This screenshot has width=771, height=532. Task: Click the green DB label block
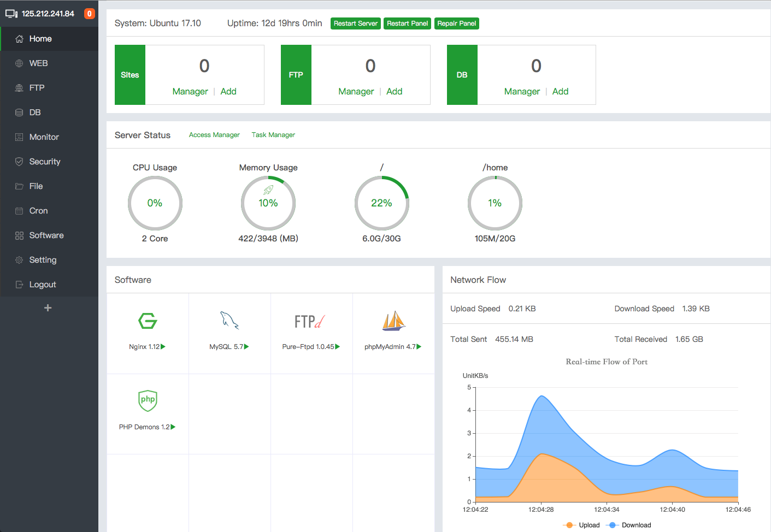[462, 75]
